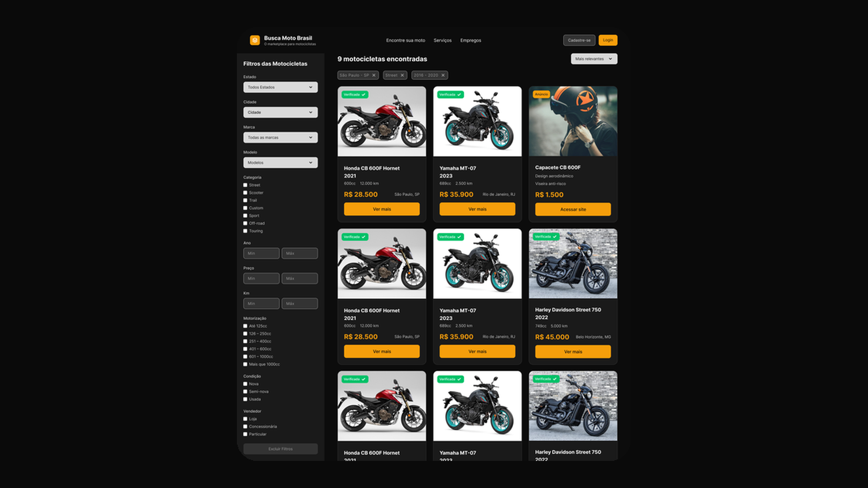Open the Serviços menu item

443,40
